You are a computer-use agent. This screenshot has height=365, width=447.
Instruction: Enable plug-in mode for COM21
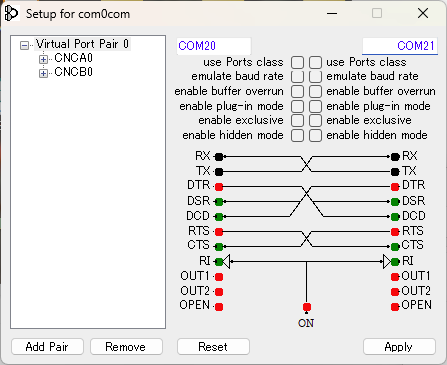coord(315,106)
